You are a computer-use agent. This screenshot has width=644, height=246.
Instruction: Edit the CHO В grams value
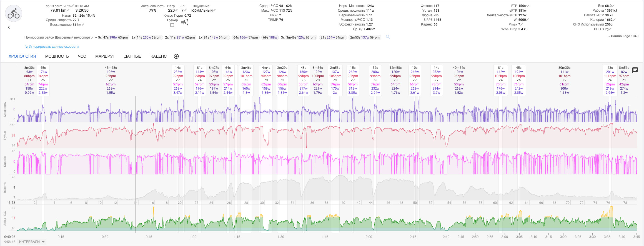610,29
